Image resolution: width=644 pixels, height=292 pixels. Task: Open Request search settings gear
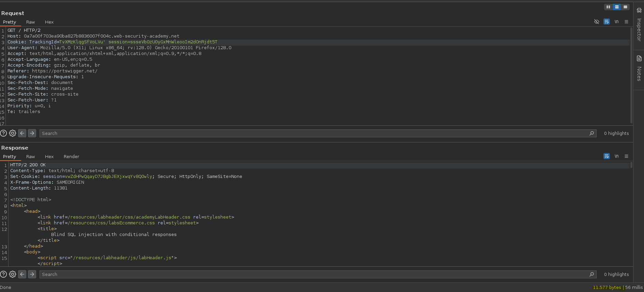click(x=13, y=133)
